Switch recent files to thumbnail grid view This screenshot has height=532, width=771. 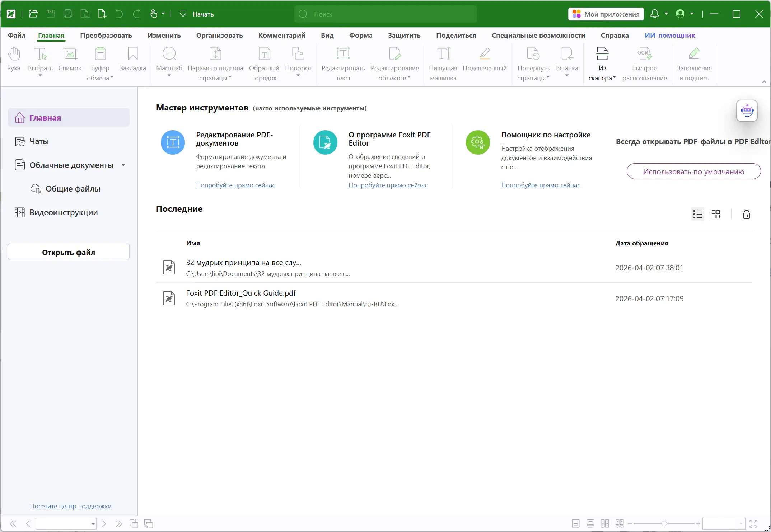tap(716, 215)
